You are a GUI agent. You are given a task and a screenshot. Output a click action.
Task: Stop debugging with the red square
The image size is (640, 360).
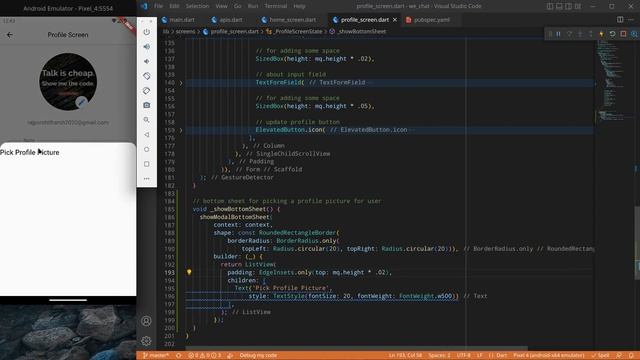[623, 34]
